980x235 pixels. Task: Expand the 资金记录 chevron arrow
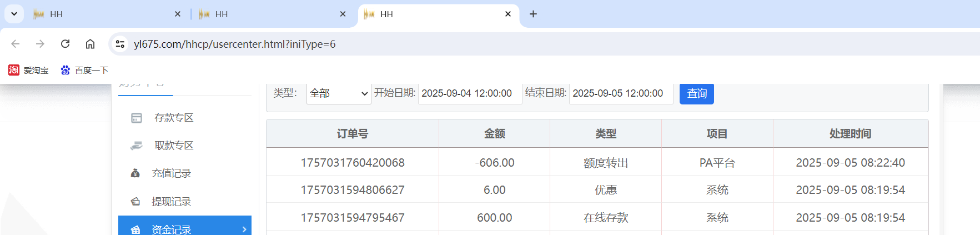tap(244, 229)
